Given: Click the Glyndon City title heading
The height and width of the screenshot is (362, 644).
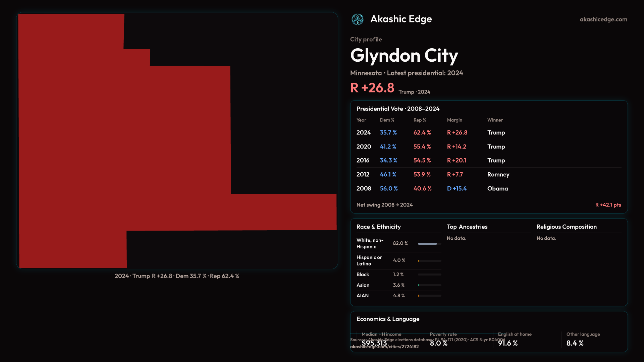Looking at the screenshot, I should [x=404, y=55].
